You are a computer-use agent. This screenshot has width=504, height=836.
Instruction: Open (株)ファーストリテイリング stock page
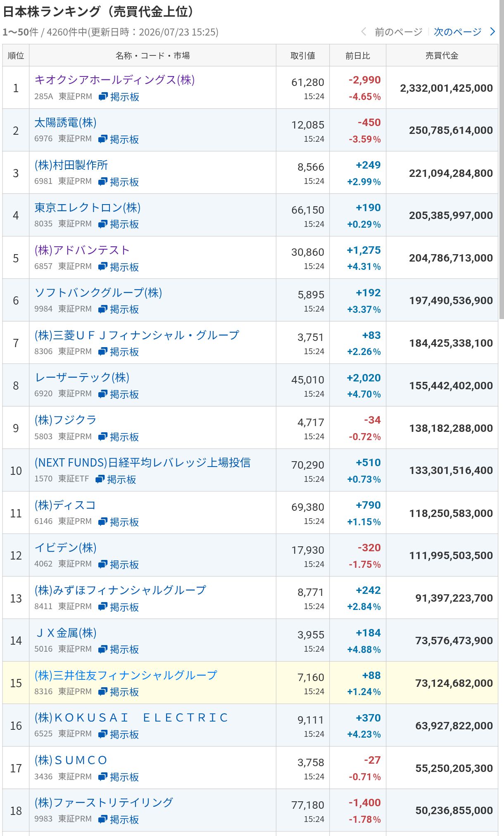(104, 803)
